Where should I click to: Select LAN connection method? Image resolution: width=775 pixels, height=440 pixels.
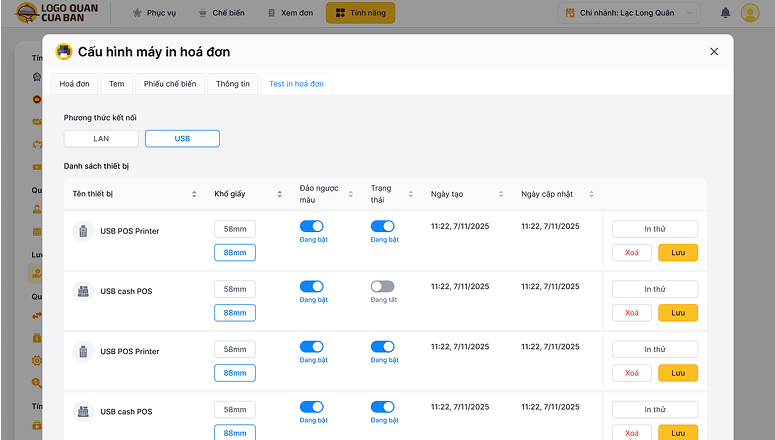pos(101,139)
